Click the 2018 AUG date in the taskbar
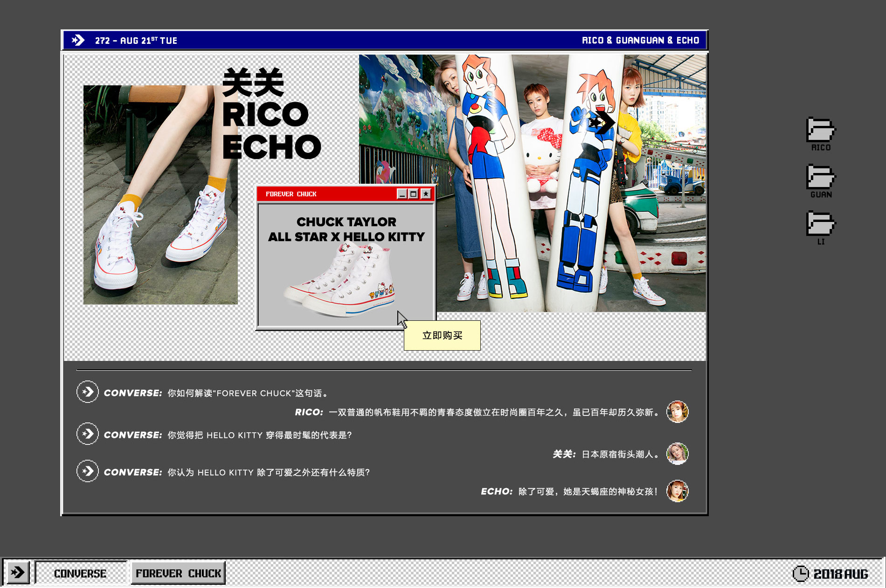 coord(841,574)
